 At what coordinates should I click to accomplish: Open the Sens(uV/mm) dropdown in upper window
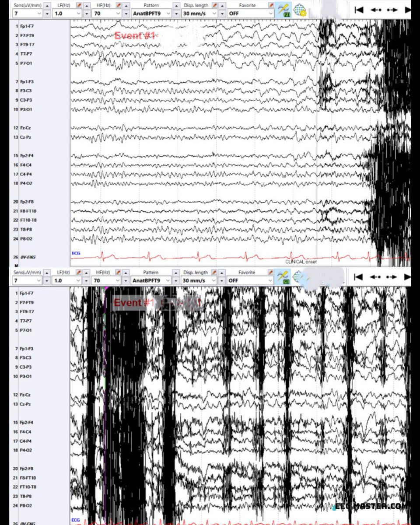(27, 13)
